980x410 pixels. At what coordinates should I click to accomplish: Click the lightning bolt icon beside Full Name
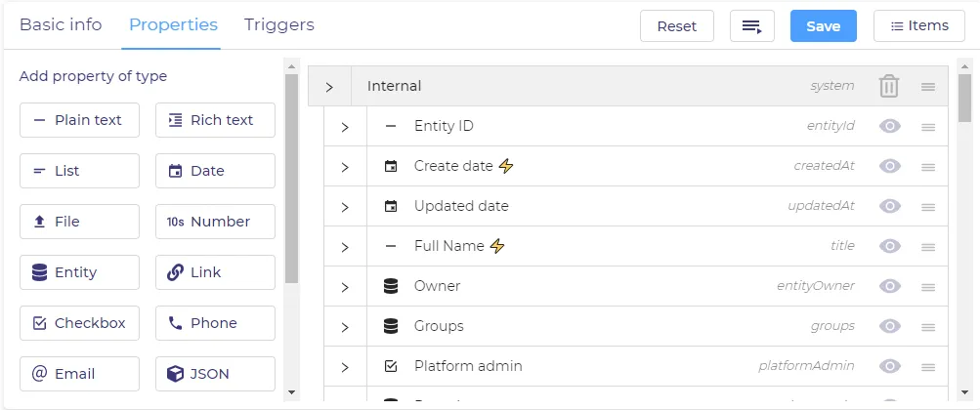(x=497, y=246)
